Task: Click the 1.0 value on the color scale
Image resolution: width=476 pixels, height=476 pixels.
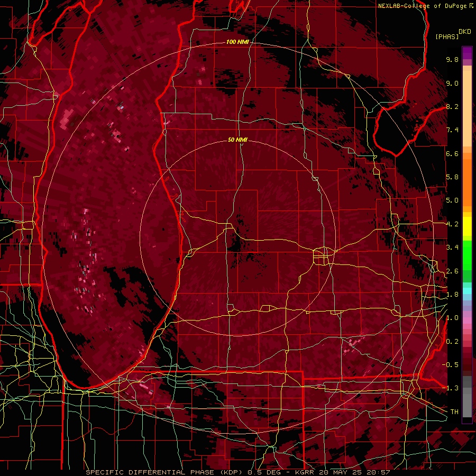Action: pyautogui.click(x=452, y=318)
